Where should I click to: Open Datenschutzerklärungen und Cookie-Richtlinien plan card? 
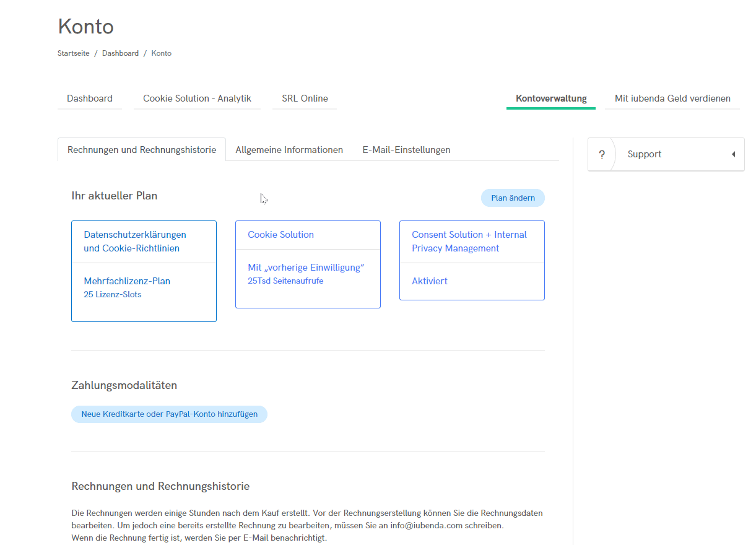135,242
